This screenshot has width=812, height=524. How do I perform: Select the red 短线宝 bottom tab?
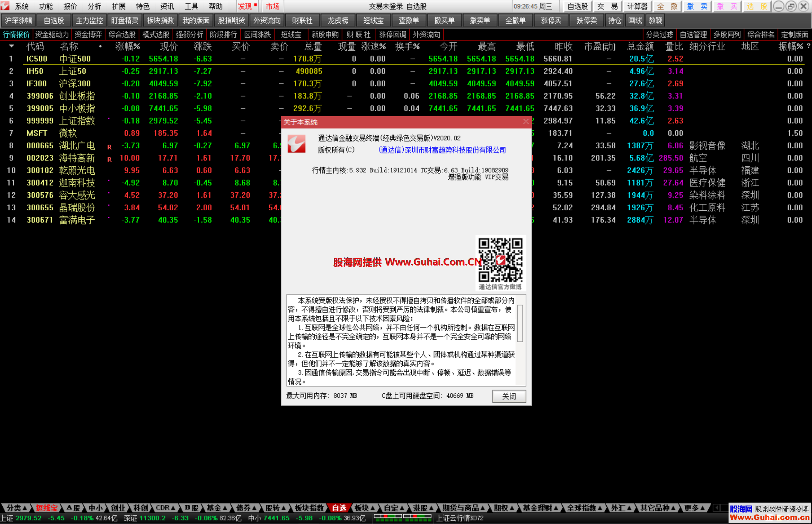[x=47, y=508]
